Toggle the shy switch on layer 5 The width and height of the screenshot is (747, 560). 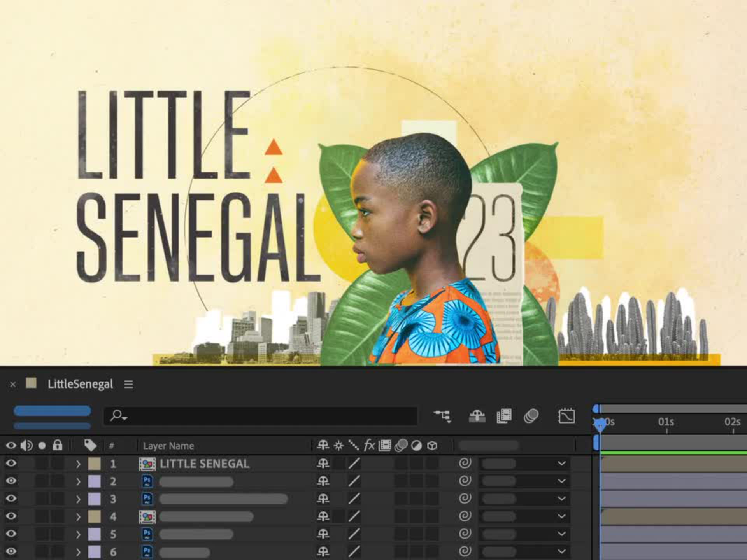pyautogui.click(x=323, y=534)
